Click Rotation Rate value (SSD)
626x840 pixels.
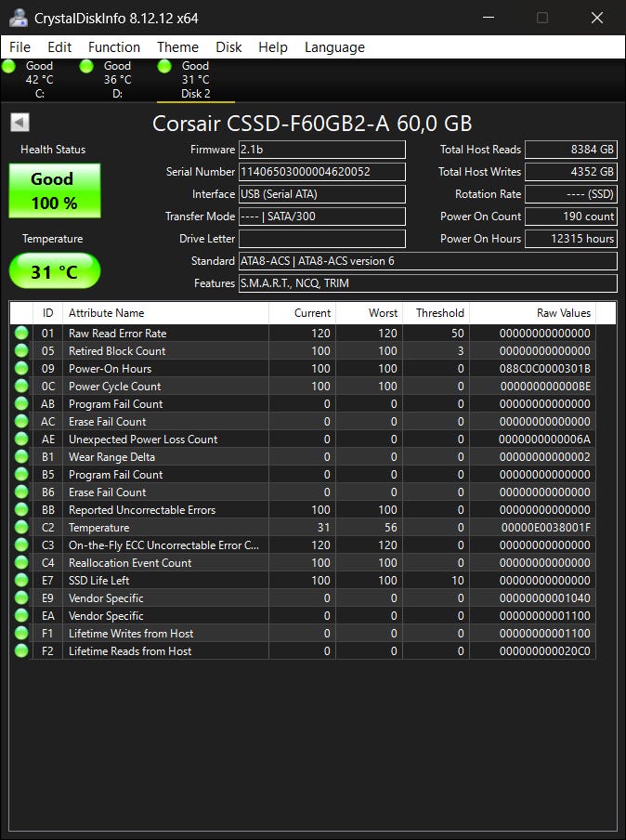(x=571, y=194)
